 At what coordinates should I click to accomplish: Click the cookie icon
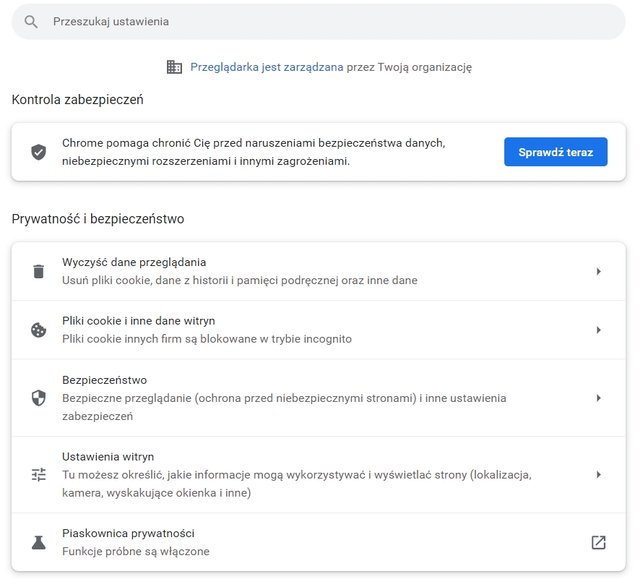point(39,330)
